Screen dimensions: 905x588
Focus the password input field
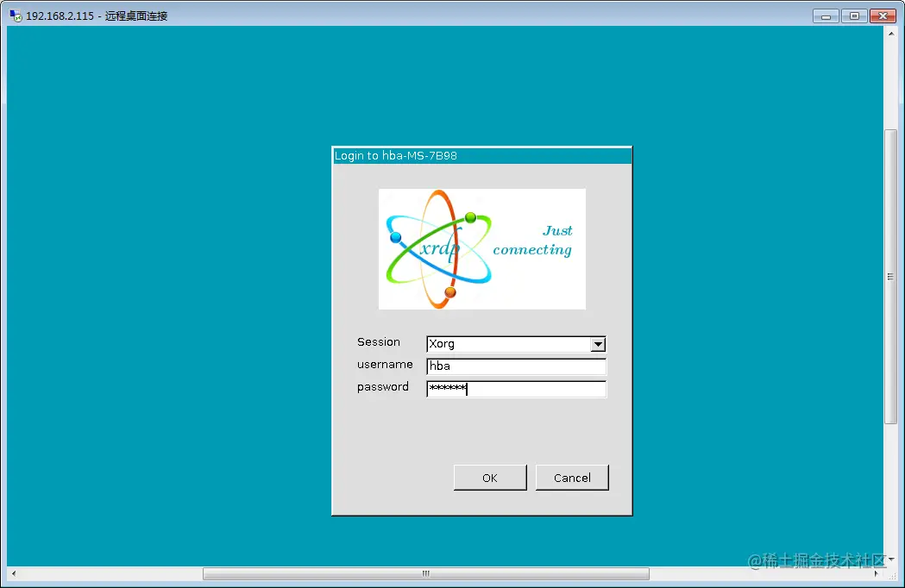tap(516, 389)
